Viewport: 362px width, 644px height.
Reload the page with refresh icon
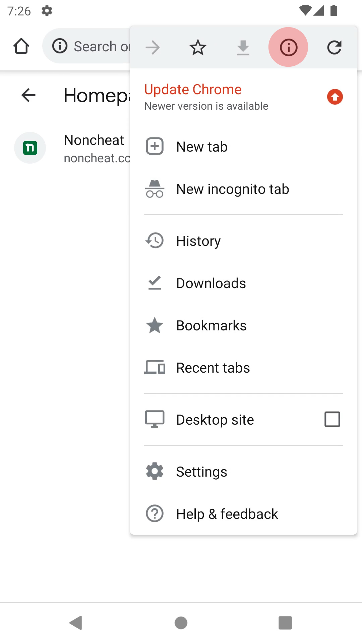pos(334,47)
